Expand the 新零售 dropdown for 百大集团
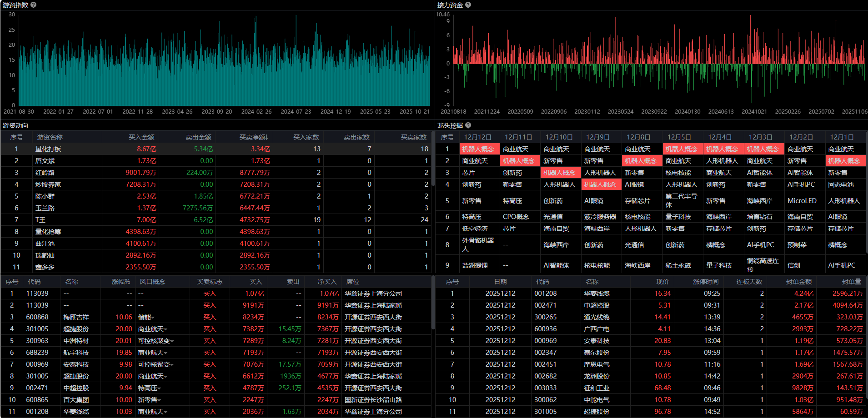Image resolution: width=868 pixels, height=418 pixels. click(x=160, y=400)
